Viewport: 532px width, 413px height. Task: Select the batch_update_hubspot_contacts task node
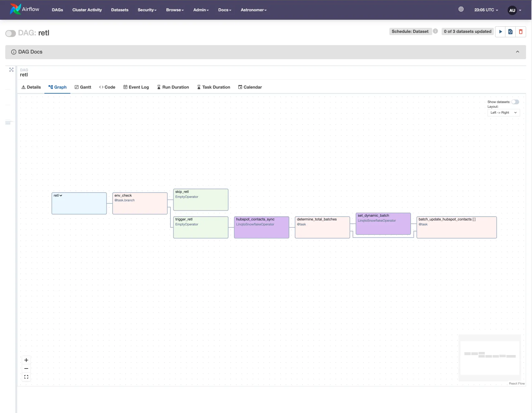pos(457,227)
